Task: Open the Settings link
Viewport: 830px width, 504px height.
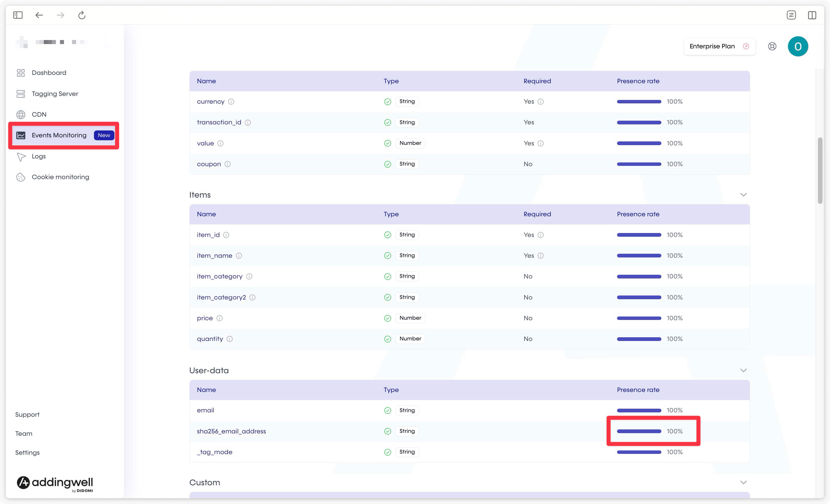Action: tap(27, 453)
